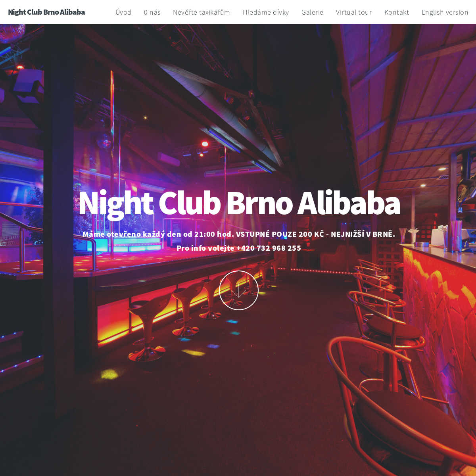Open the Galerie section
476x476 pixels.
(312, 12)
